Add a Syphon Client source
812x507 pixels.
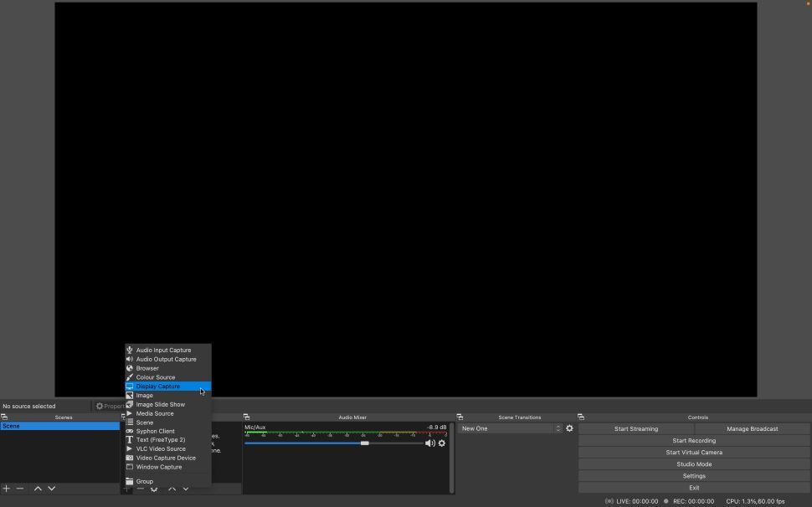tap(167, 431)
